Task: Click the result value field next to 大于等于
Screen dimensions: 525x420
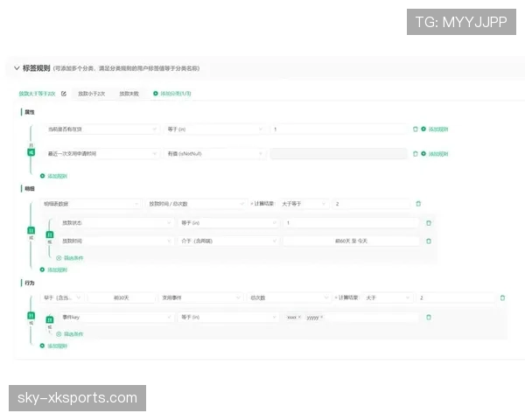Action: point(371,204)
